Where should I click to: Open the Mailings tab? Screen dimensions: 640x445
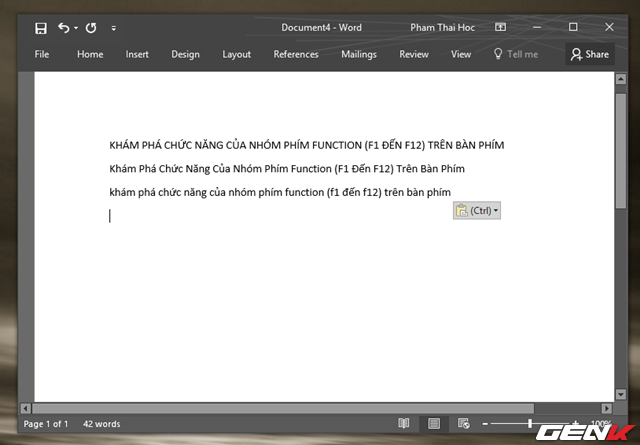pos(359,54)
